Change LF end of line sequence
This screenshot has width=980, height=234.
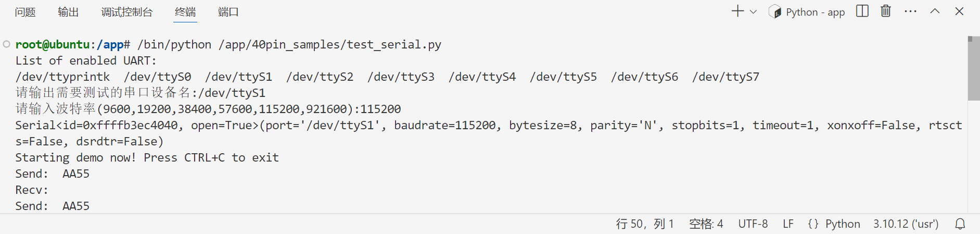(x=788, y=224)
